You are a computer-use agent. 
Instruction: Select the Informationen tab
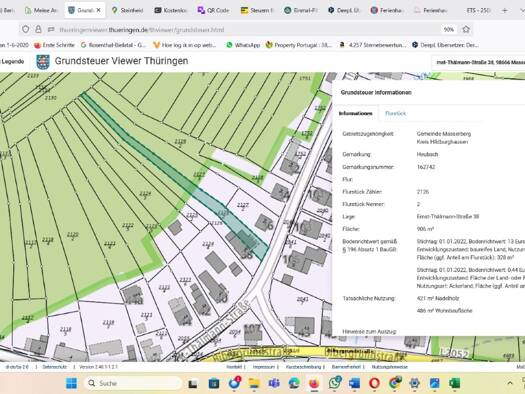pyautogui.click(x=356, y=113)
